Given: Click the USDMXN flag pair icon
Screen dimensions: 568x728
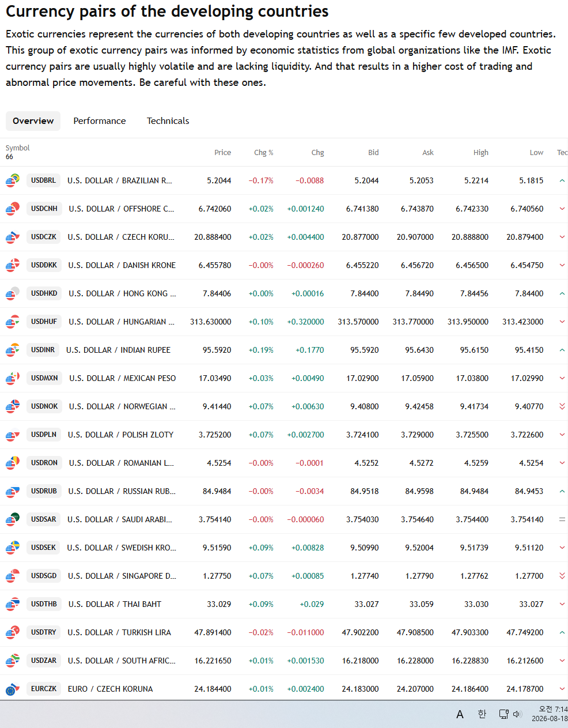Looking at the screenshot, I should (13, 378).
